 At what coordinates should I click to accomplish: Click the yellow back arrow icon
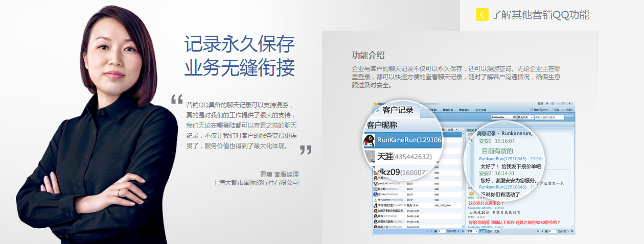tap(482, 15)
